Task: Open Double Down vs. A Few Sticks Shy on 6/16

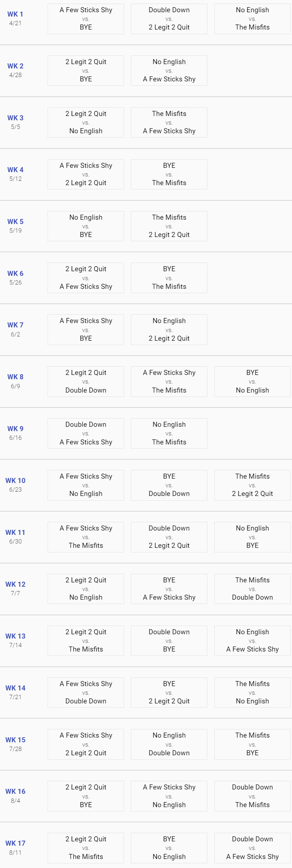Action: tap(86, 433)
